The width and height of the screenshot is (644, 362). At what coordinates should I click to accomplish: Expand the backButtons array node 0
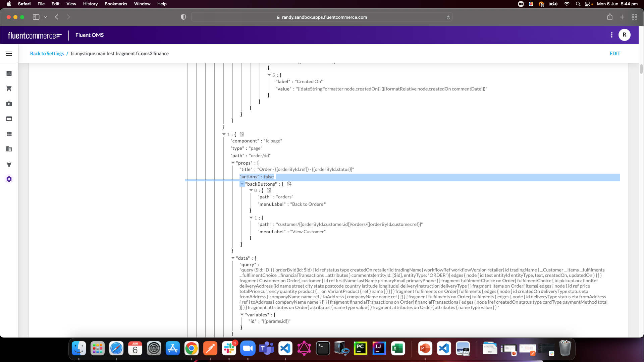pyautogui.click(x=251, y=190)
